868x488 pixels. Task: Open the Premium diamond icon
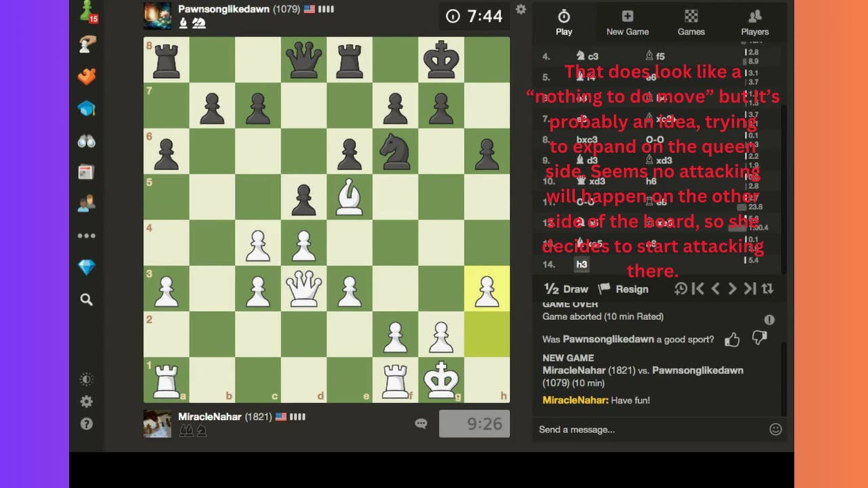[87, 267]
